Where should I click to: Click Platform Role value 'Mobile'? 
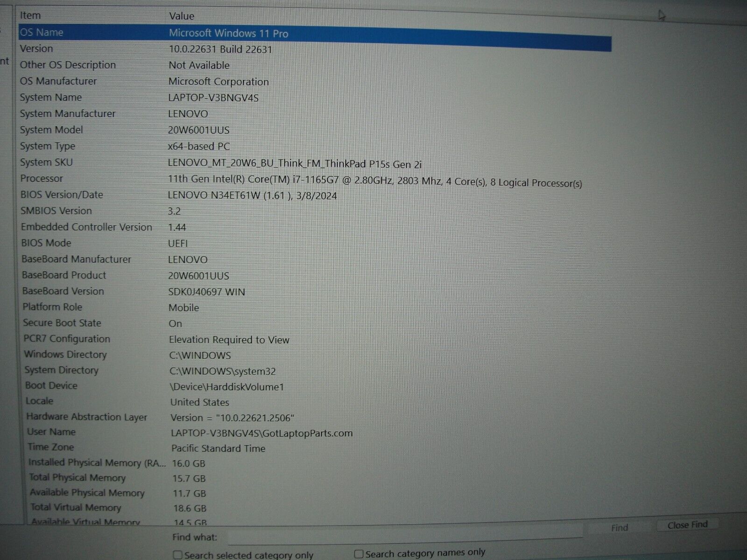coord(183,308)
